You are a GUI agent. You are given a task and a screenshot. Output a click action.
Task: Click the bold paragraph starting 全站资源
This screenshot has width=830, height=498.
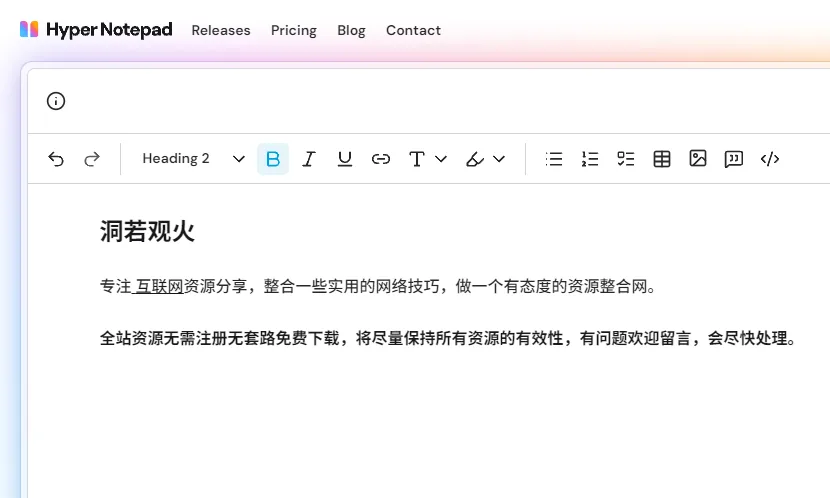tap(448, 338)
